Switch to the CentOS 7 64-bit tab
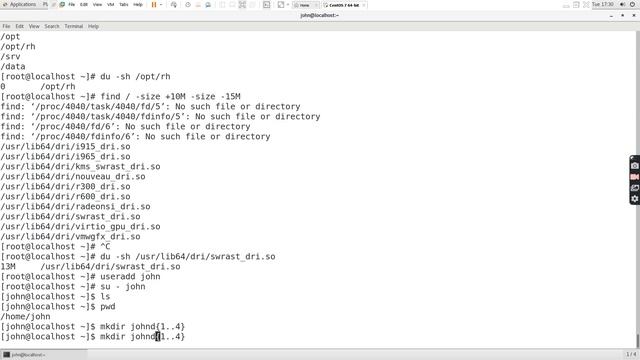Screen dimensions: 640x360 [344, 5]
